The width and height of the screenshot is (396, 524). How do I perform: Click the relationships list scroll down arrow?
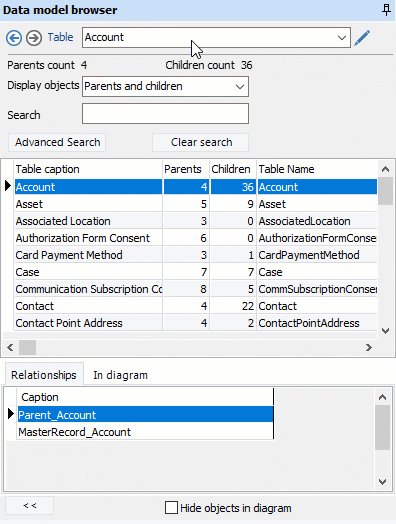(382, 482)
